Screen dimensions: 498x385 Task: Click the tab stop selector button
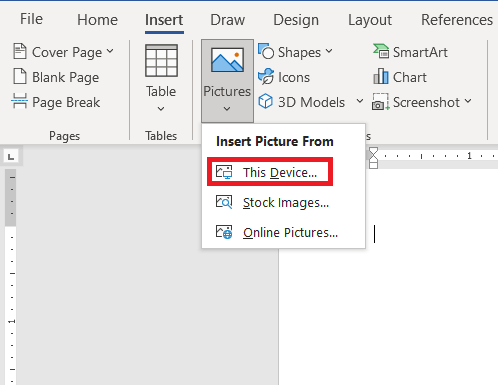(11, 156)
